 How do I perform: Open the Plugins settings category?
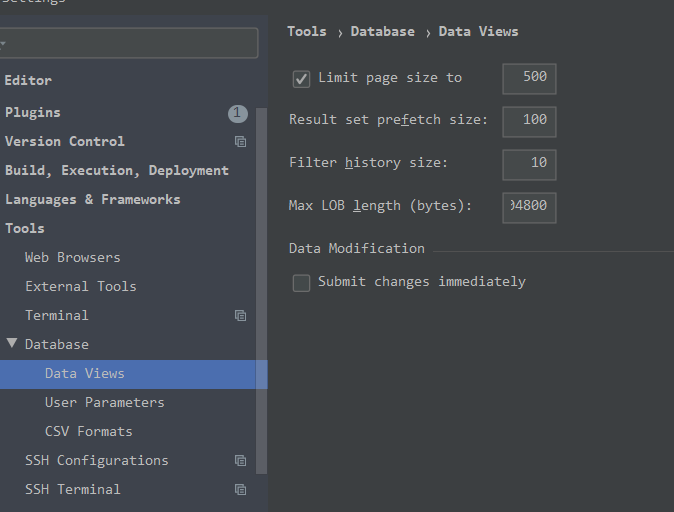point(33,113)
